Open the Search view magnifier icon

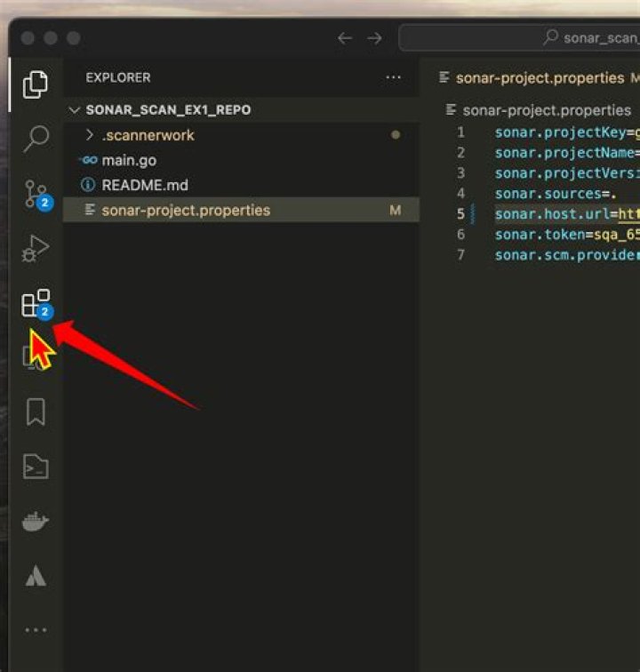[x=36, y=139]
